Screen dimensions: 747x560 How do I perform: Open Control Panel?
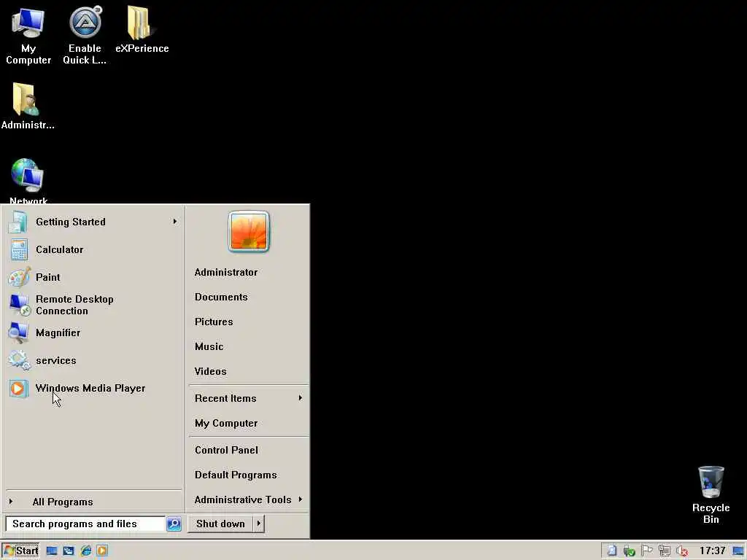click(226, 451)
